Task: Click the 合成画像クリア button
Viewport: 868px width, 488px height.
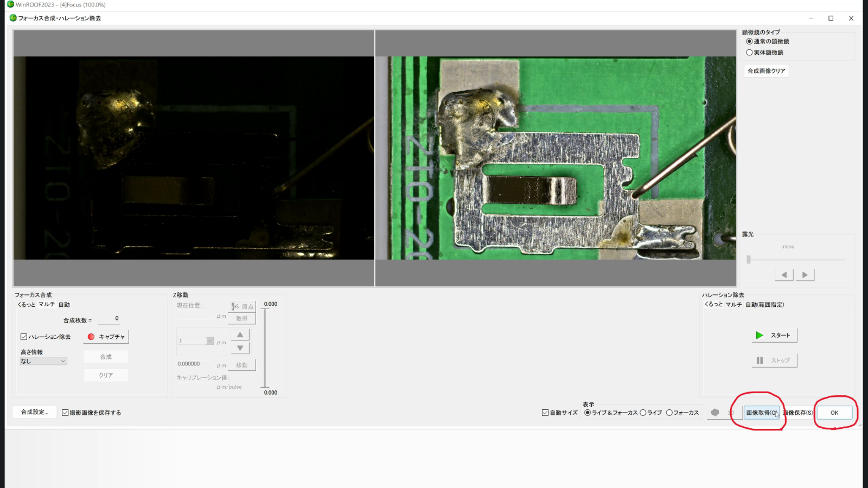Action: pyautogui.click(x=766, y=71)
